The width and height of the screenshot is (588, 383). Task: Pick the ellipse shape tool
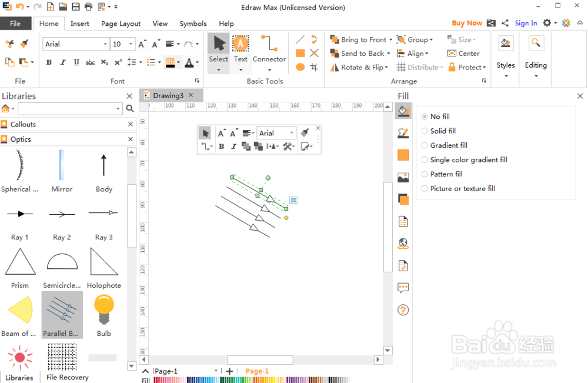[x=300, y=67]
